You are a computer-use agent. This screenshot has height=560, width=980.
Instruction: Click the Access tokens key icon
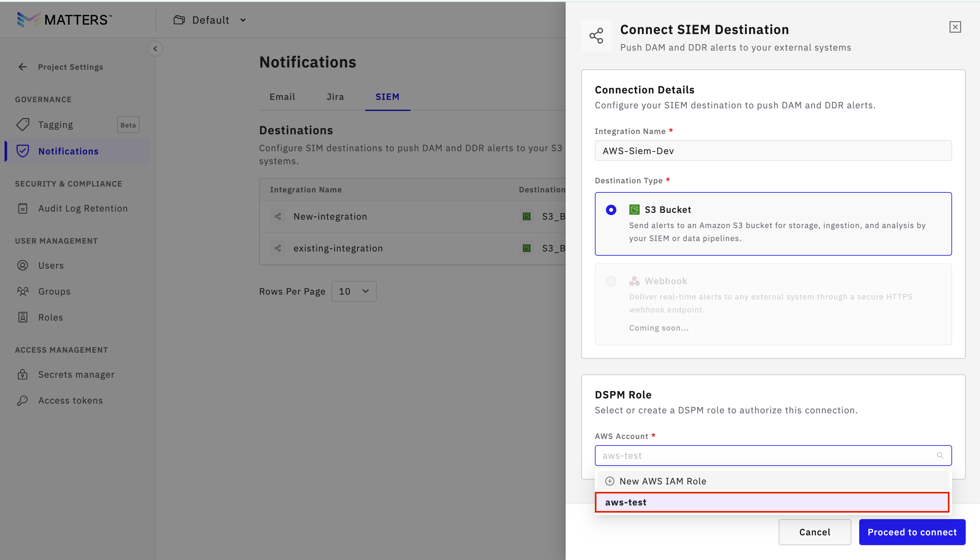23,400
